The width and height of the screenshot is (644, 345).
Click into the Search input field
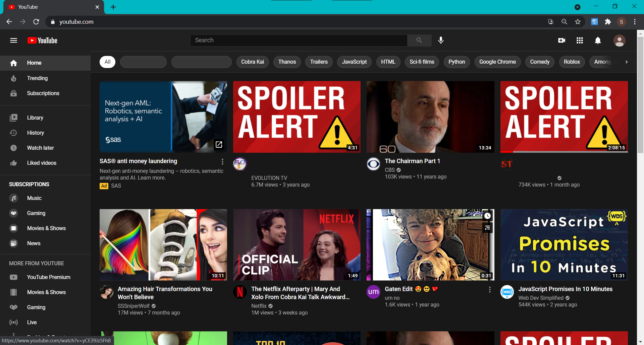point(299,40)
